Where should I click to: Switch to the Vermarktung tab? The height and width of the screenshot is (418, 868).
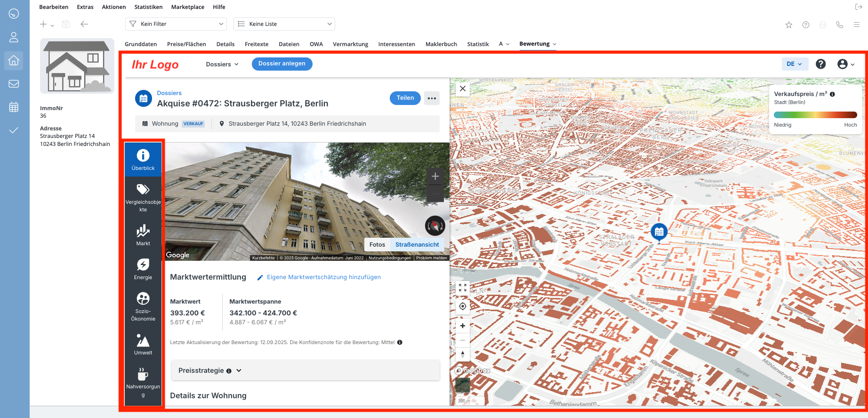[x=350, y=44]
